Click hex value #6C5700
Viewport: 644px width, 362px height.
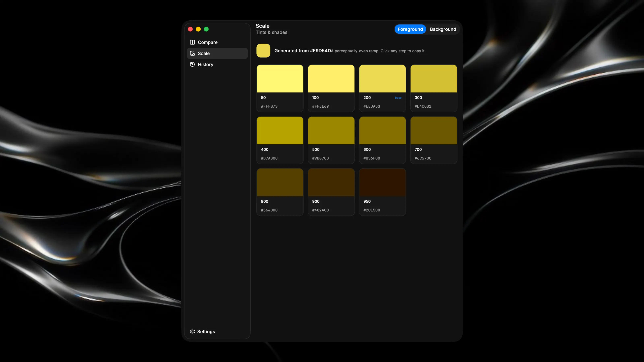pos(423,158)
